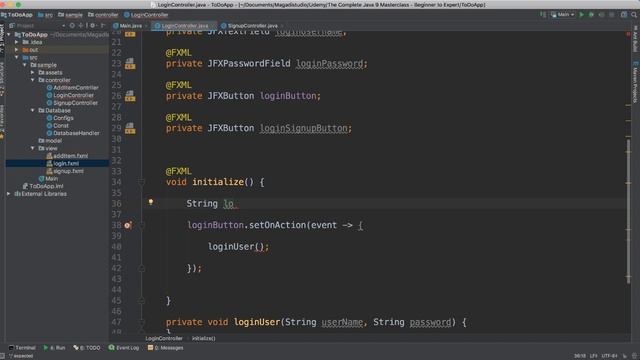Collapse the controller package arrow
Image resolution: width=640 pixels, height=360 pixels.
point(33,80)
